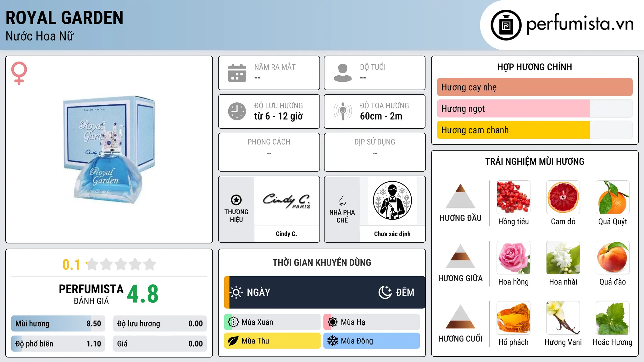This screenshot has height=362, width=644.
Task: Click the green 4.8 Perfumista score
Action: coord(143,294)
